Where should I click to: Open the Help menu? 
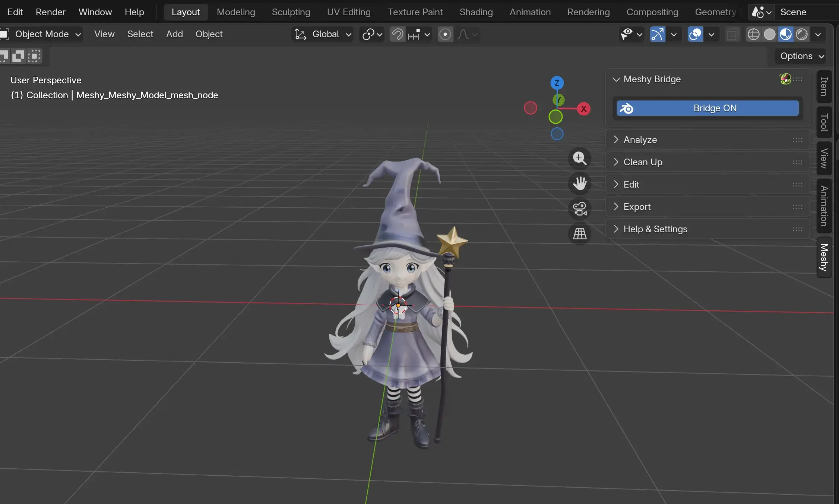pyautogui.click(x=134, y=12)
